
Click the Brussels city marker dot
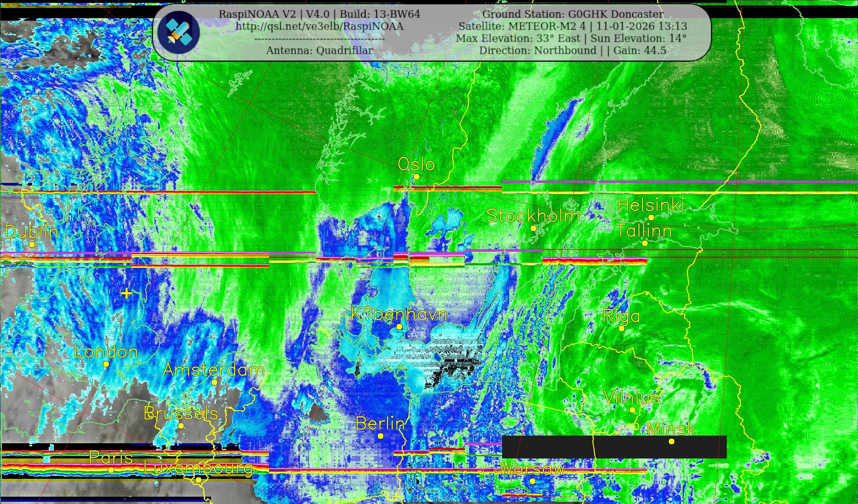pyautogui.click(x=181, y=426)
